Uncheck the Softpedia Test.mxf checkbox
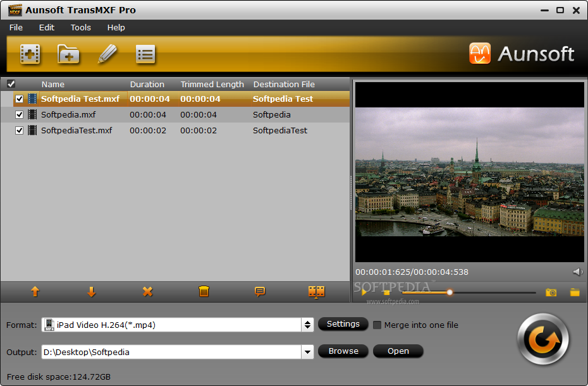Viewport: 588px width, 386px height. click(19, 99)
